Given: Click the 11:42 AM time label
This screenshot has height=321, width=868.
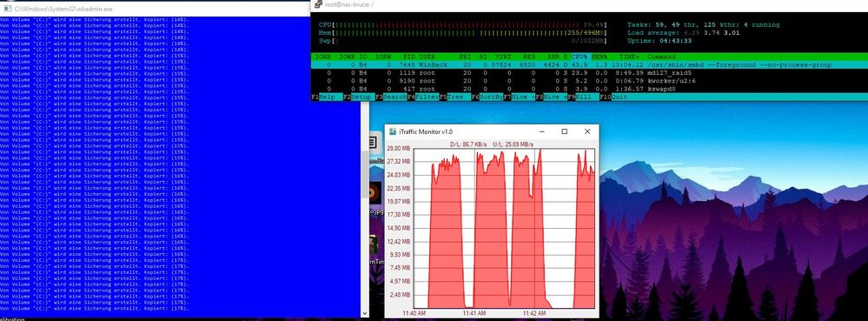Looking at the screenshot, I should coord(533,313).
